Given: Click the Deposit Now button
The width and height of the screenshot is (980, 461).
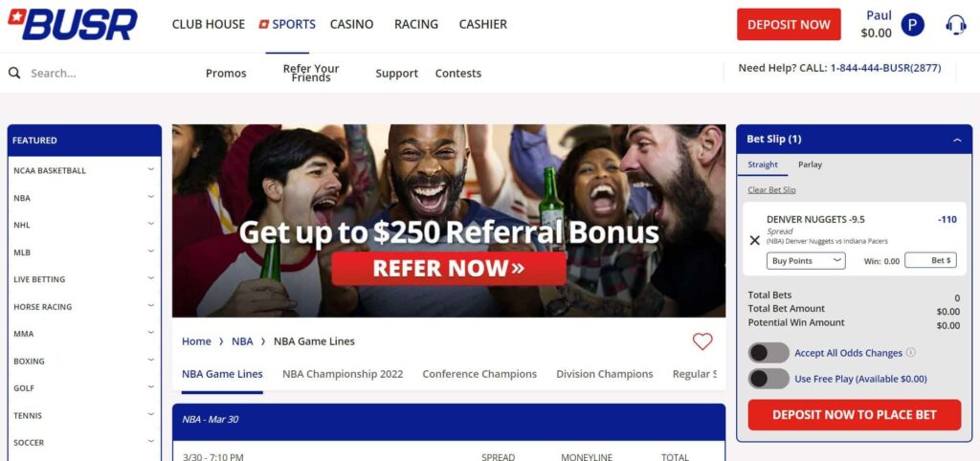Looking at the screenshot, I should click(789, 24).
